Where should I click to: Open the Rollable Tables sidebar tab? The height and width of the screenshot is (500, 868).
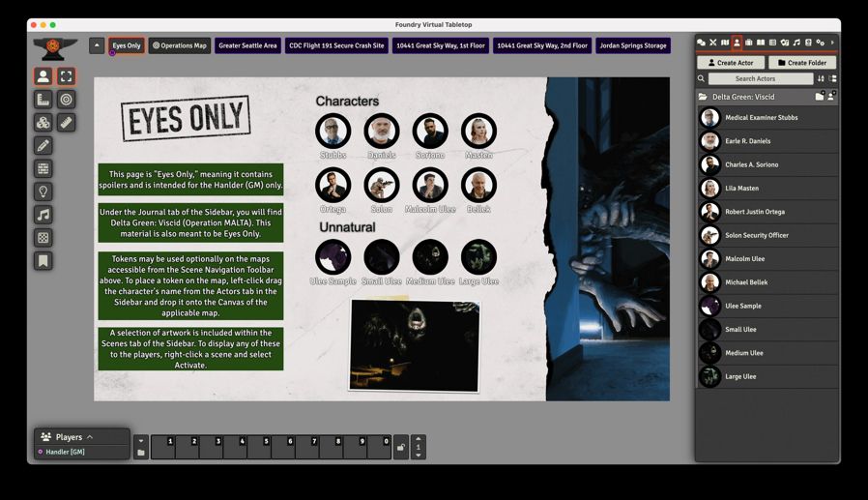[772, 43]
